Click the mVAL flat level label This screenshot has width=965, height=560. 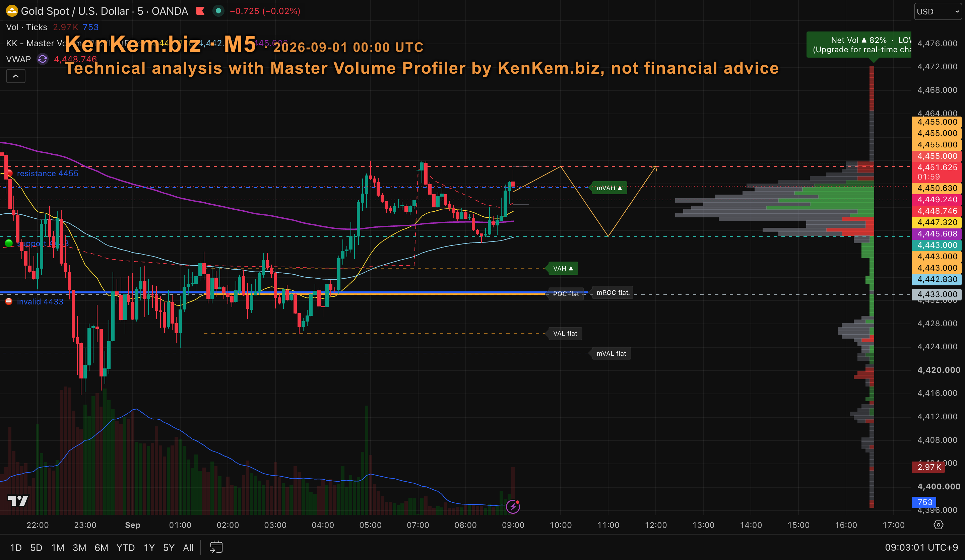[611, 353]
